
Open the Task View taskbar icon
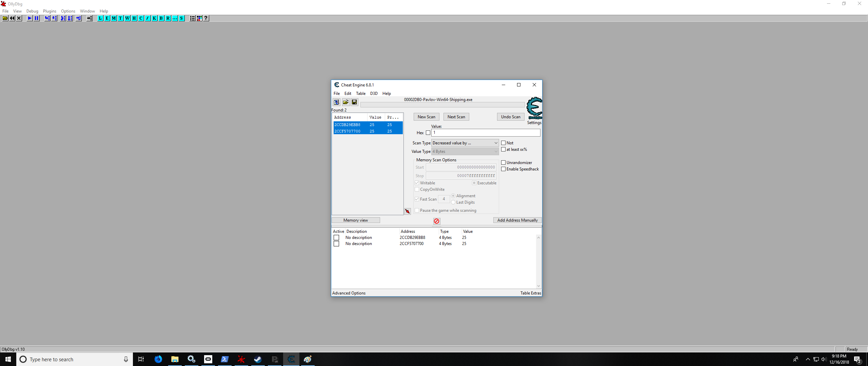141,359
